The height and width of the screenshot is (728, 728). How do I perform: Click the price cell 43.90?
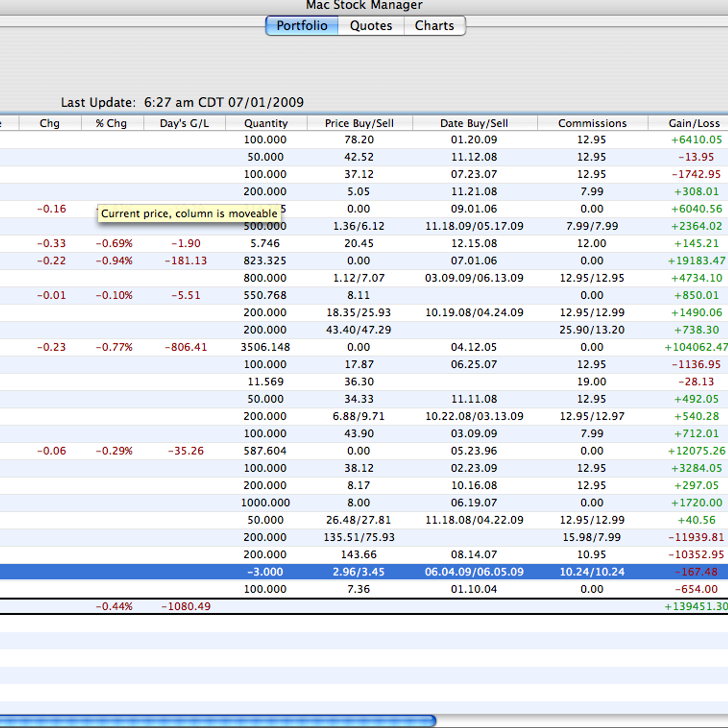point(359,434)
